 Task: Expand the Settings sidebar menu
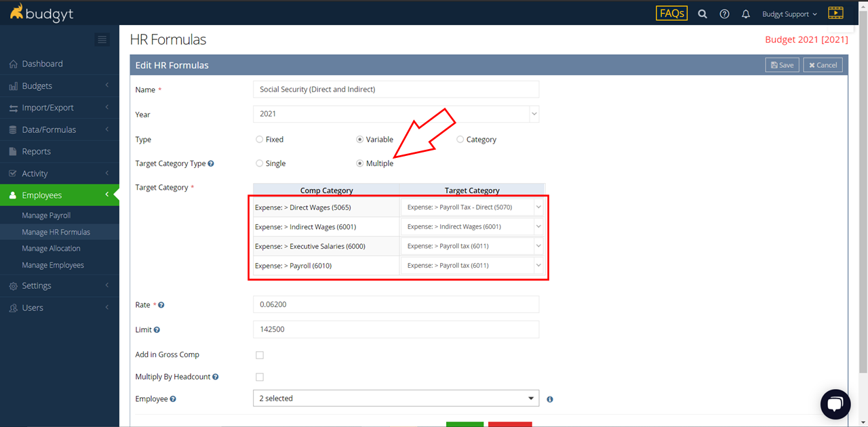click(60, 285)
